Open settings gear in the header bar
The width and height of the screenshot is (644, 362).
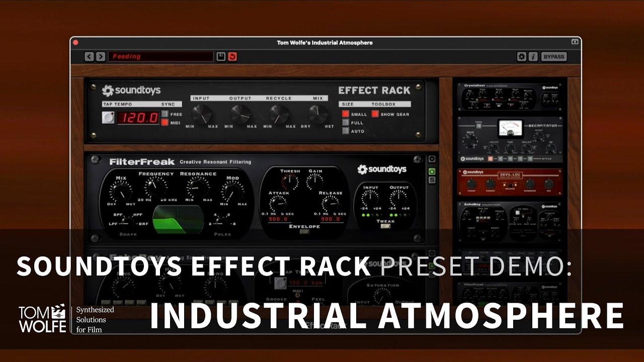(x=522, y=57)
